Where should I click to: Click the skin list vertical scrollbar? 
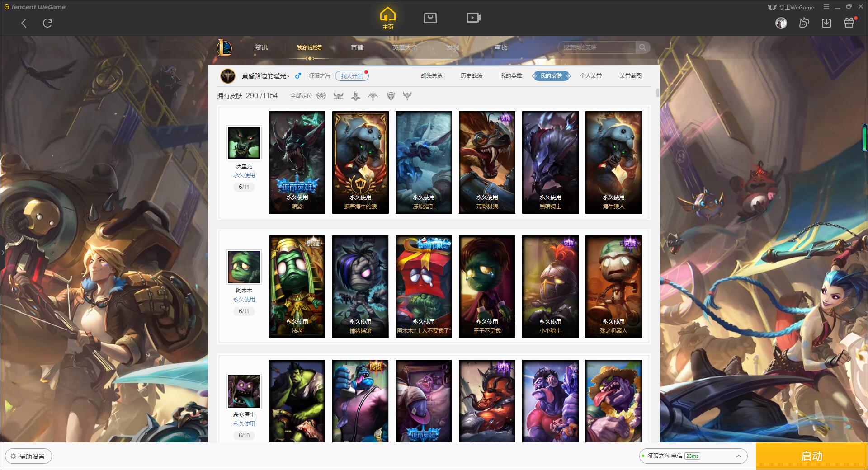(x=657, y=93)
